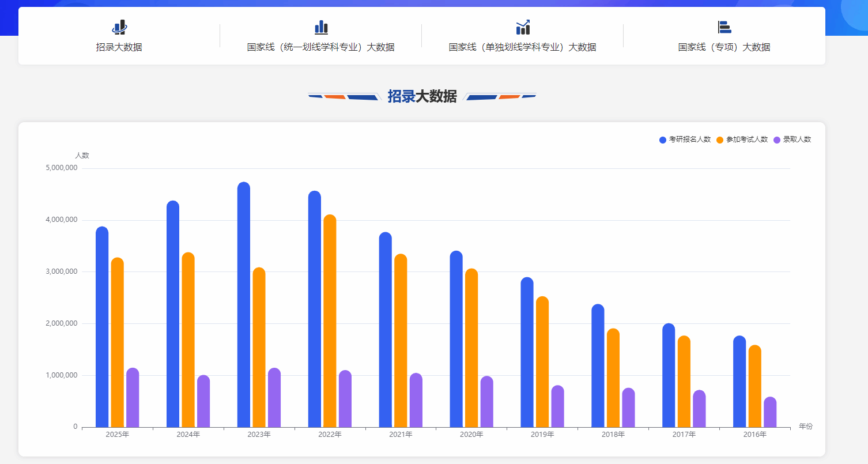Select the 2025年 purple admitted bar
The width and height of the screenshot is (868, 464).
click(x=133, y=398)
